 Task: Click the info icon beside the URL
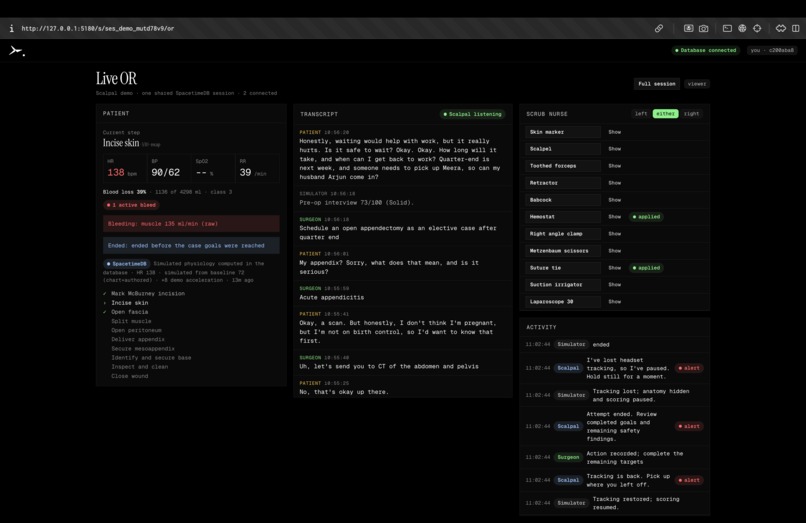pyautogui.click(x=11, y=29)
